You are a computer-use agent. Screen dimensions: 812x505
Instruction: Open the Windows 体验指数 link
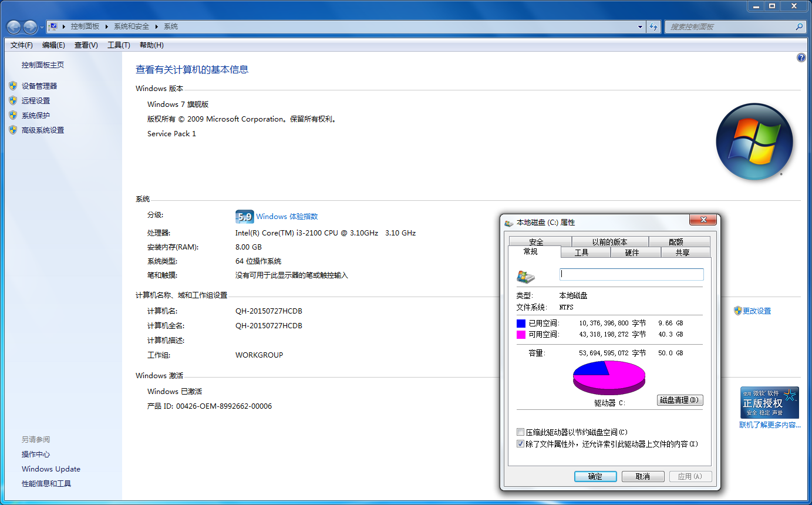(x=287, y=217)
